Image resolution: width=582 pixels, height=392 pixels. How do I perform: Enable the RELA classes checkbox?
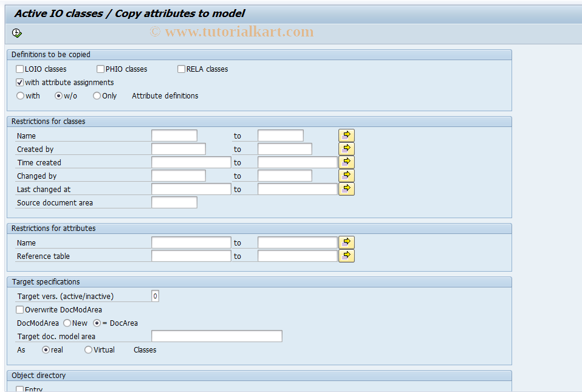182,69
